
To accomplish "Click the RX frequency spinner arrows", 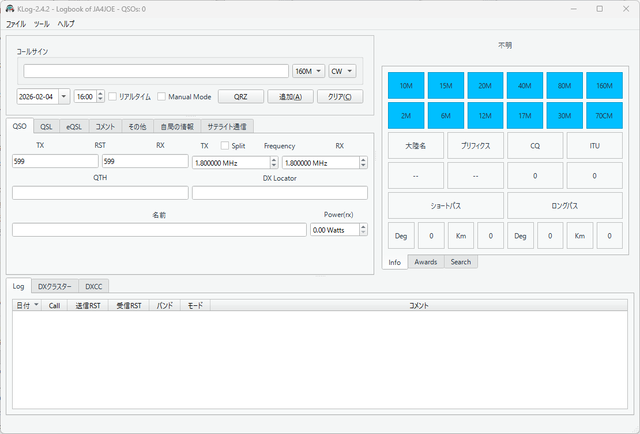I will point(363,163).
